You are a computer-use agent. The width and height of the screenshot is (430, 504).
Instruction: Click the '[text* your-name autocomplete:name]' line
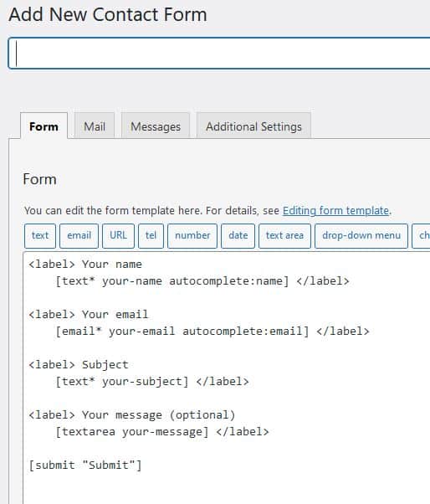(202, 281)
